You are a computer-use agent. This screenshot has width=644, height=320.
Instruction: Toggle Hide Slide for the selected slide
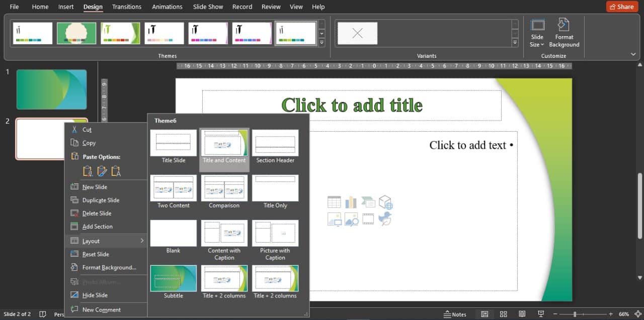[x=95, y=295]
